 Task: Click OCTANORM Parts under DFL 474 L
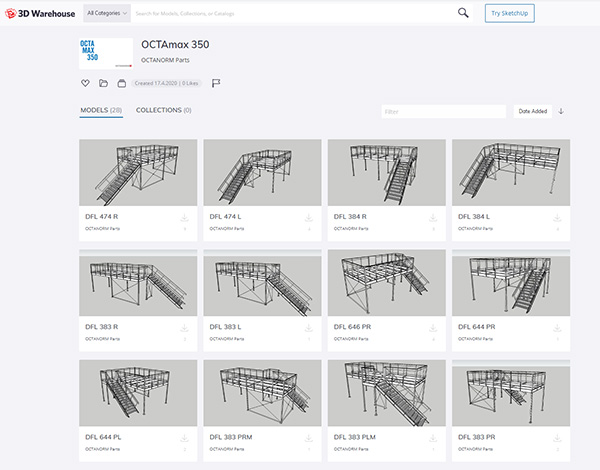pyautogui.click(x=227, y=228)
